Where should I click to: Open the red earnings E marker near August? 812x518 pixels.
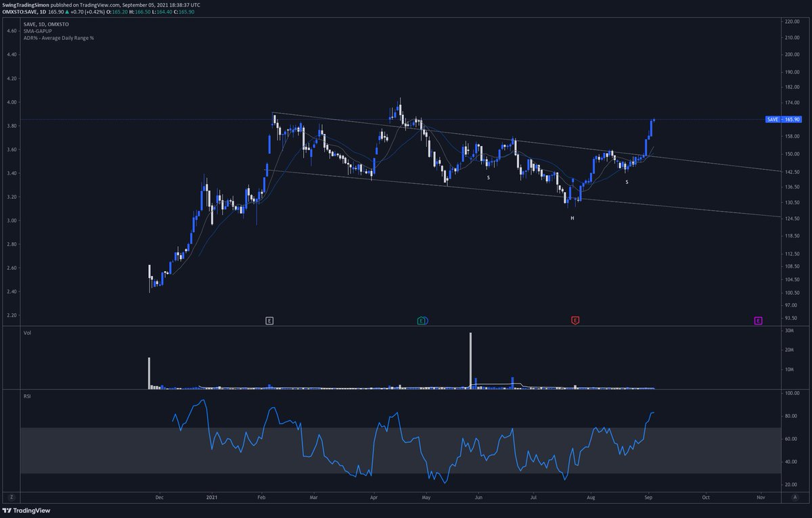pyautogui.click(x=575, y=321)
